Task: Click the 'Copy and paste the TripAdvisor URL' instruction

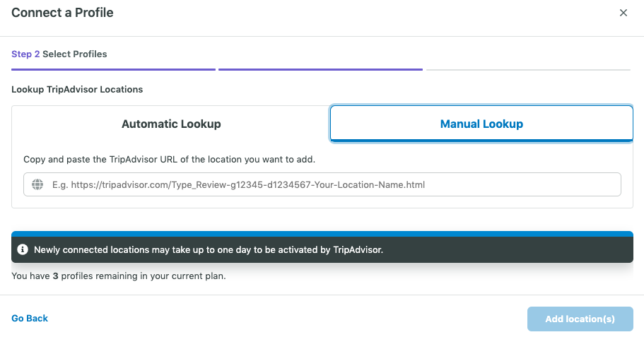Action: [x=169, y=159]
